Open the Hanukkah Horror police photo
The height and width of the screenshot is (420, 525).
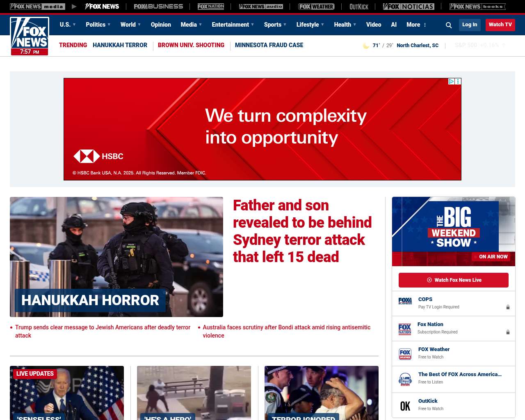tap(116, 257)
